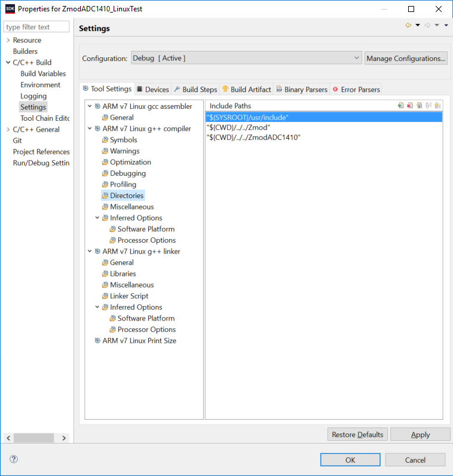
Task: Collapse compiler Inferred Options node
Action: [x=97, y=218]
